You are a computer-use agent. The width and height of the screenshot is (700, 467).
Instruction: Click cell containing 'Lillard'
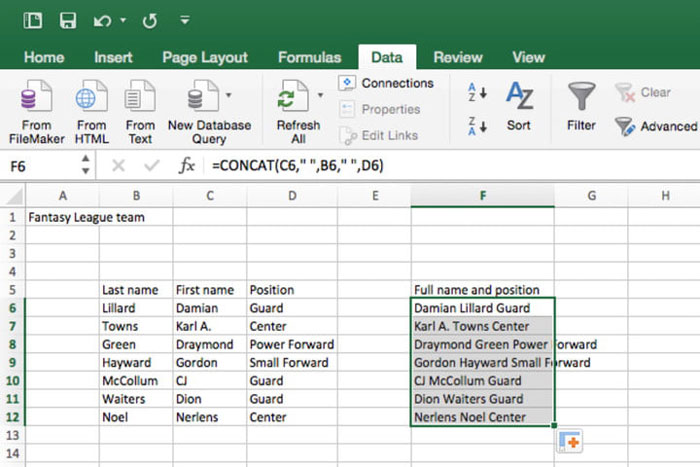136,308
